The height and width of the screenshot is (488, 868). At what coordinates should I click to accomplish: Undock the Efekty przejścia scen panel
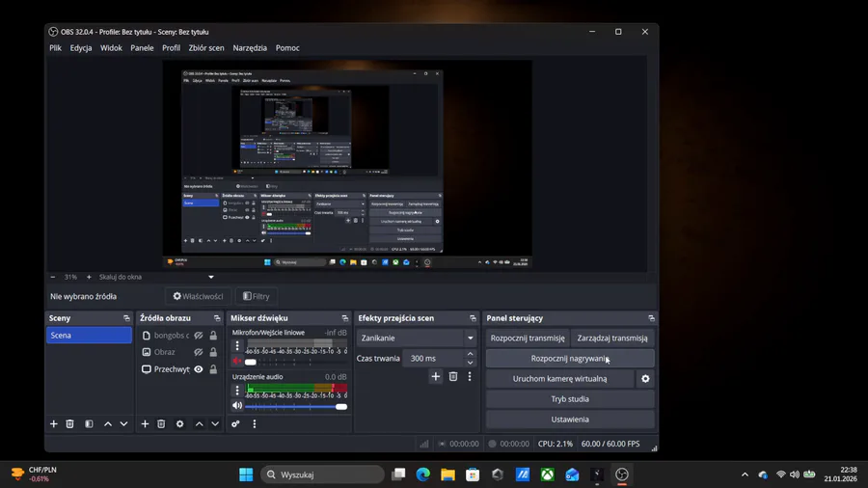pos(473,318)
